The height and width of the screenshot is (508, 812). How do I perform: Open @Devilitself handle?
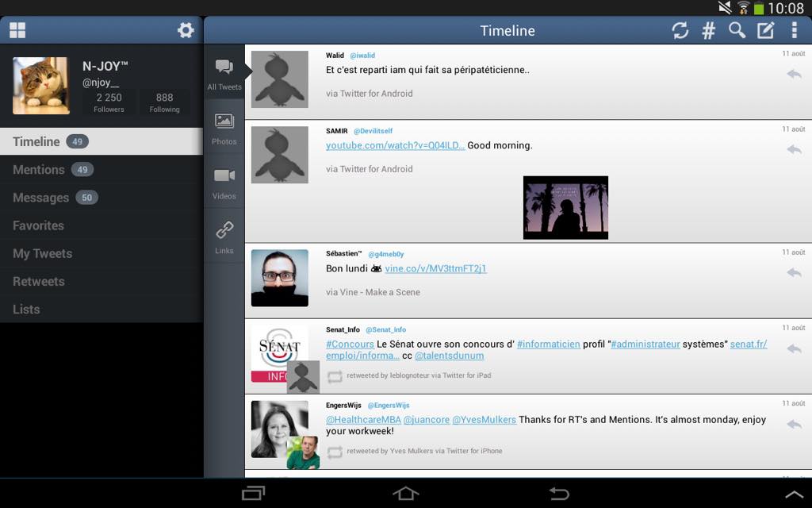[x=373, y=131]
